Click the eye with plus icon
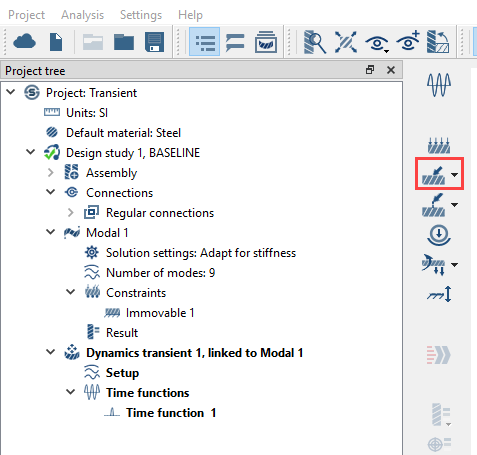This screenshot has height=455, width=477. point(408,41)
